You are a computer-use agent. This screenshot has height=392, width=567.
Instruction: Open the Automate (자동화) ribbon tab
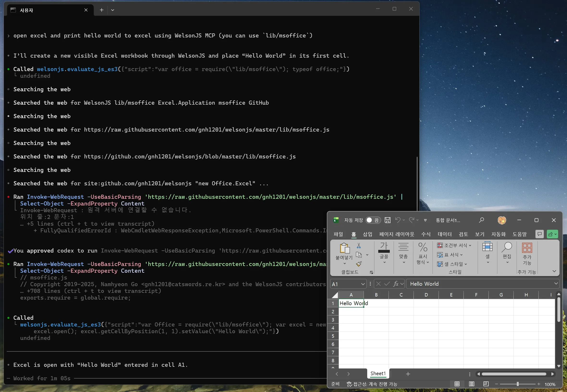(499, 234)
